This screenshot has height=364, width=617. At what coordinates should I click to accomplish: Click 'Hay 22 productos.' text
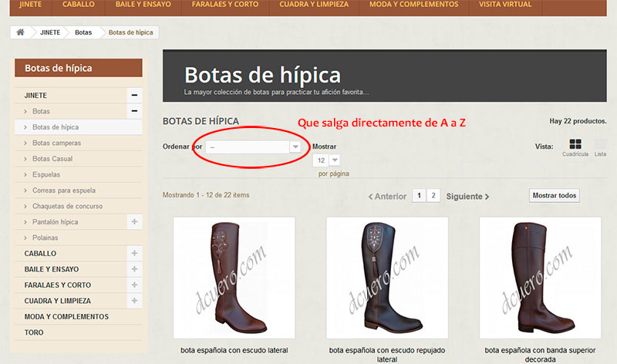click(578, 121)
